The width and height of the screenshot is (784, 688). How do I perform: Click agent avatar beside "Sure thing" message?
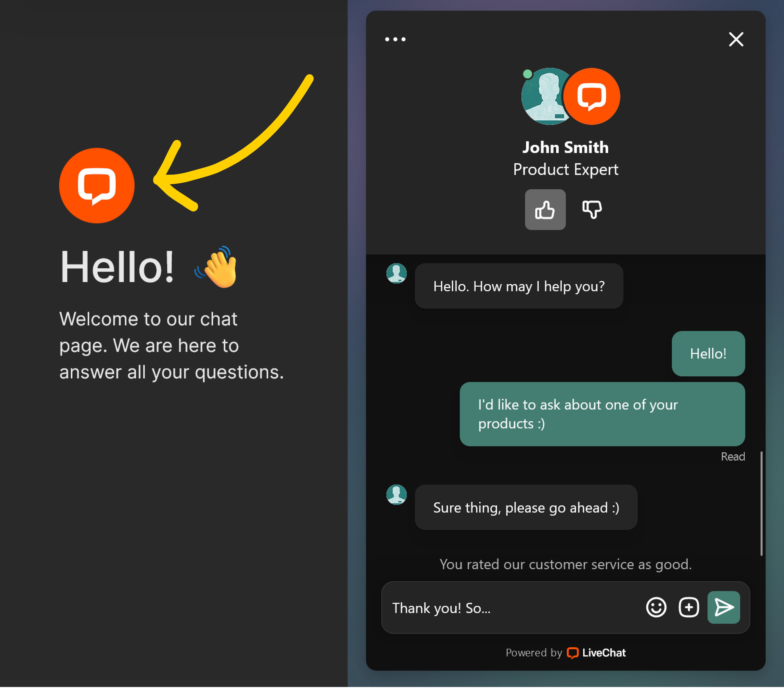pos(396,495)
